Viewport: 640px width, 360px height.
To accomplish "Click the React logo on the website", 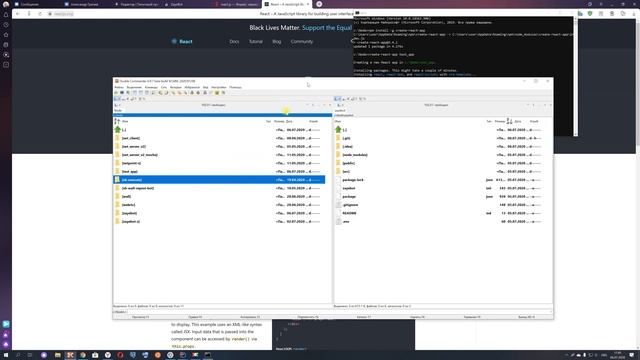I will coord(182,42).
